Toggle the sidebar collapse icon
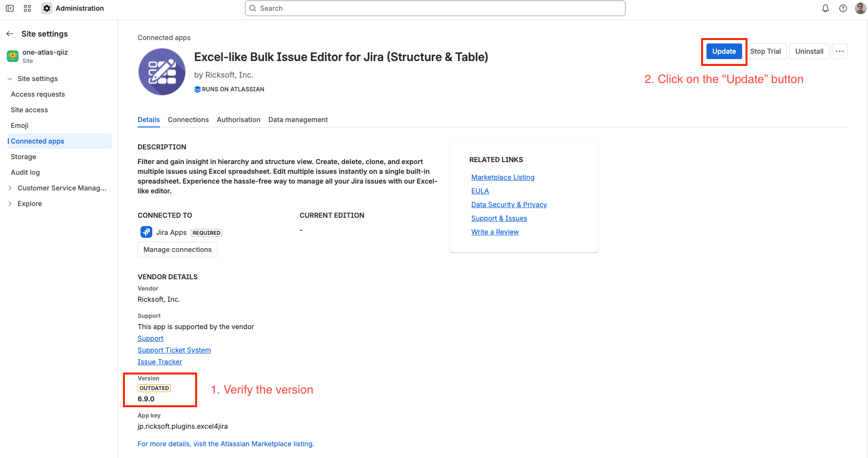Viewport: 868px width, 458px height. [10, 8]
